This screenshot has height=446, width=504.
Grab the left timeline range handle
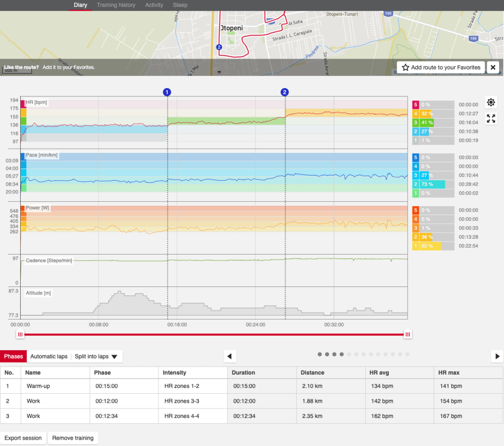[20, 335]
